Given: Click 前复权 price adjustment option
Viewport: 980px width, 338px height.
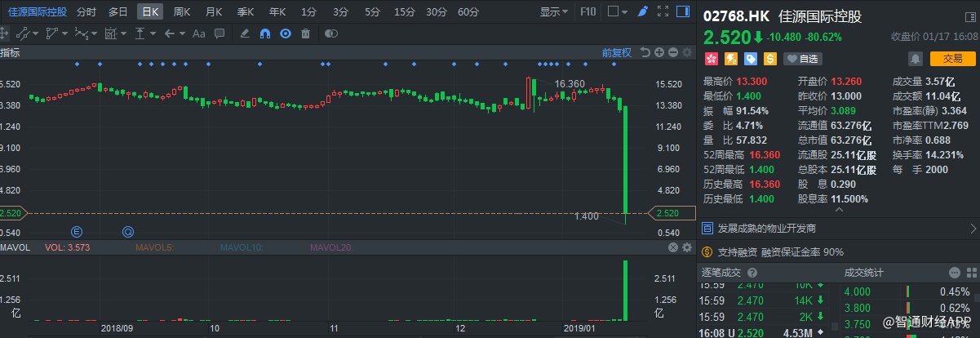Looking at the screenshot, I should [617, 52].
